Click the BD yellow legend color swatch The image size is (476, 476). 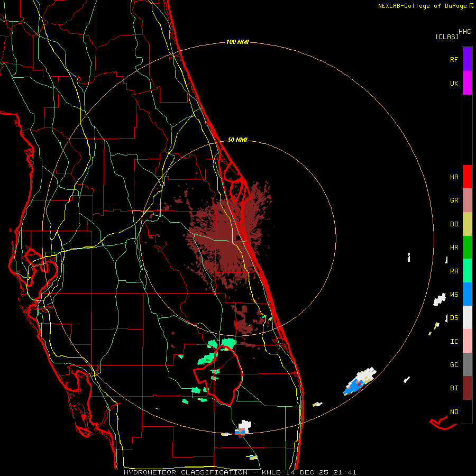pyautogui.click(x=467, y=224)
